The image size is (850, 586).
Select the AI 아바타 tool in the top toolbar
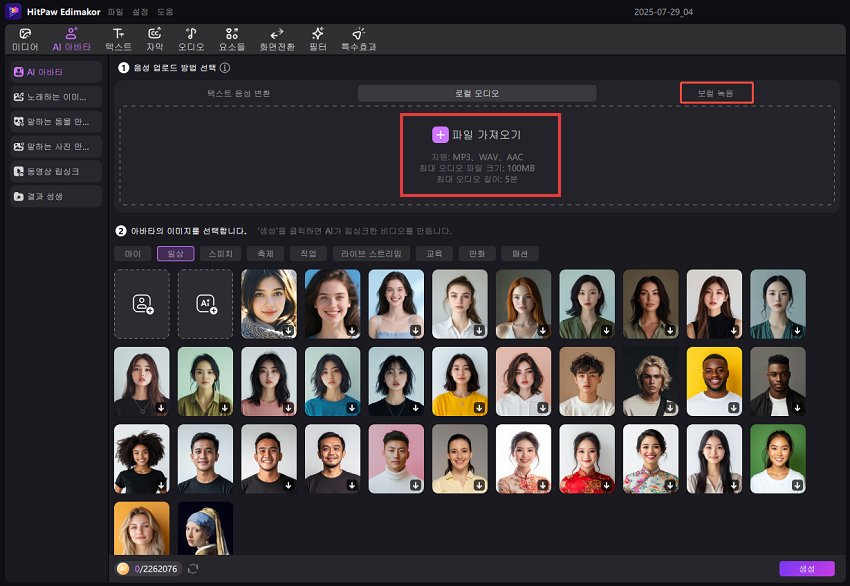click(72, 40)
